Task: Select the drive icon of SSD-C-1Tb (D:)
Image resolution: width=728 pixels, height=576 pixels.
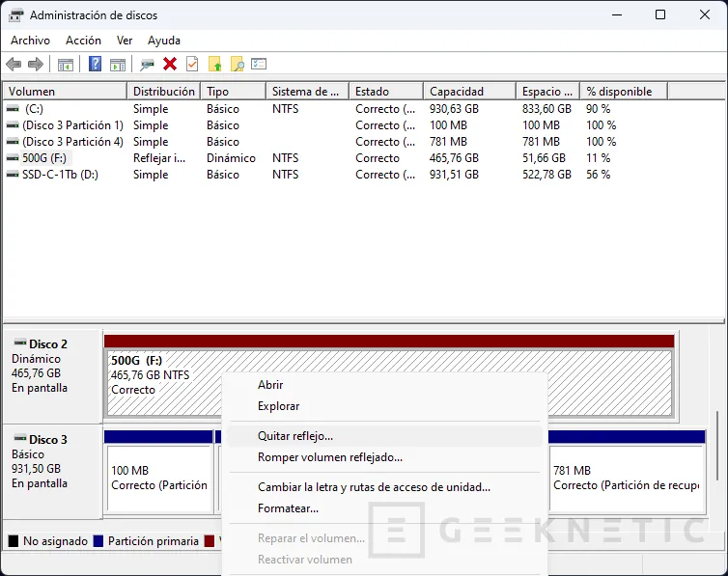Action: tap(13, 175)
